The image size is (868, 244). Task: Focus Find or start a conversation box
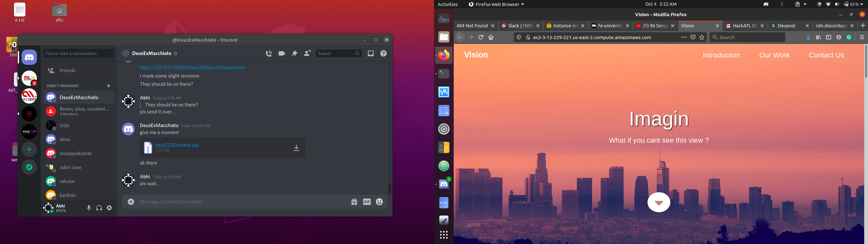[x=78, y=53]
